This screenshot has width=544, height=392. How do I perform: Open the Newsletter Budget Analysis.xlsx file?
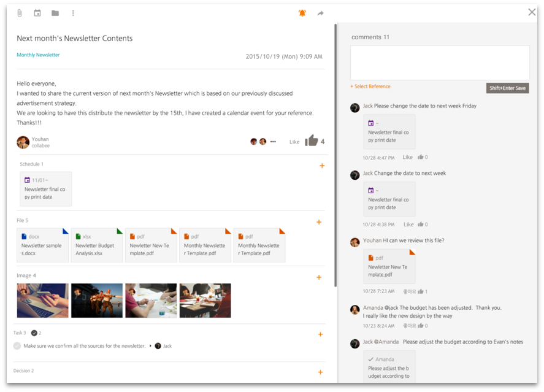(x=97, y=245)
